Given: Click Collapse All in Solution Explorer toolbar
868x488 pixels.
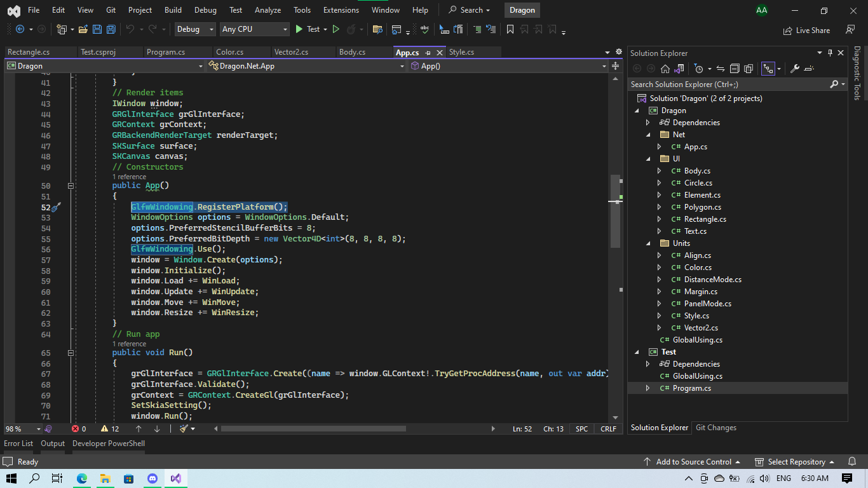Looking at the screenshot, I should click(x=735, y=69).
